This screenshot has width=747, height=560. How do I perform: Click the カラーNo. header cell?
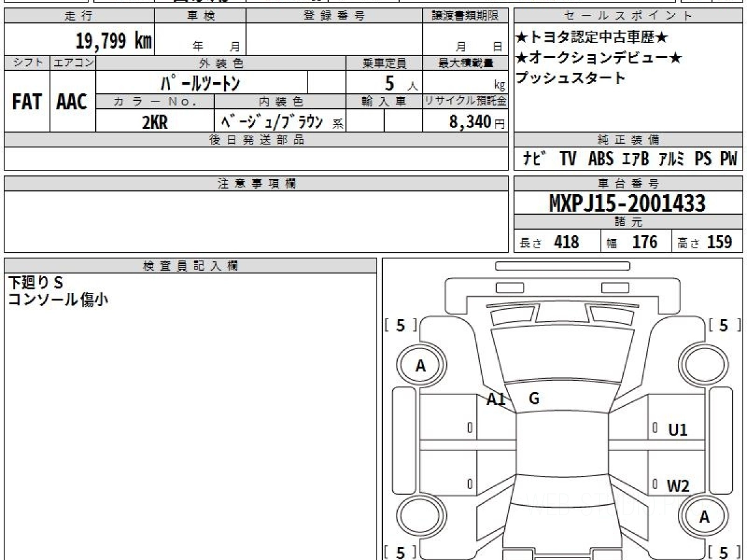point(155,101)
